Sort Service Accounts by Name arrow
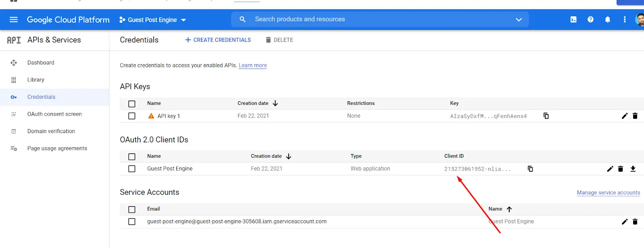Viewport: 644px width, 248px height. (x=509, y=209)
